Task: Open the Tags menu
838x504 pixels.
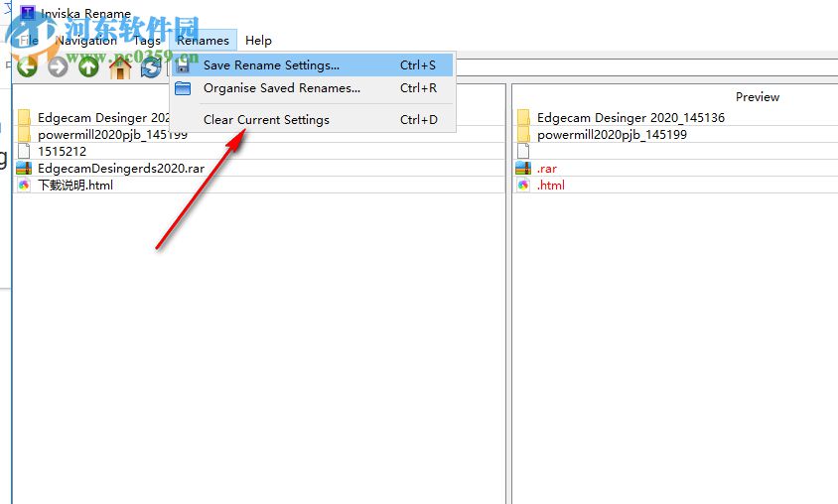Action: click(x=146, y=41)
